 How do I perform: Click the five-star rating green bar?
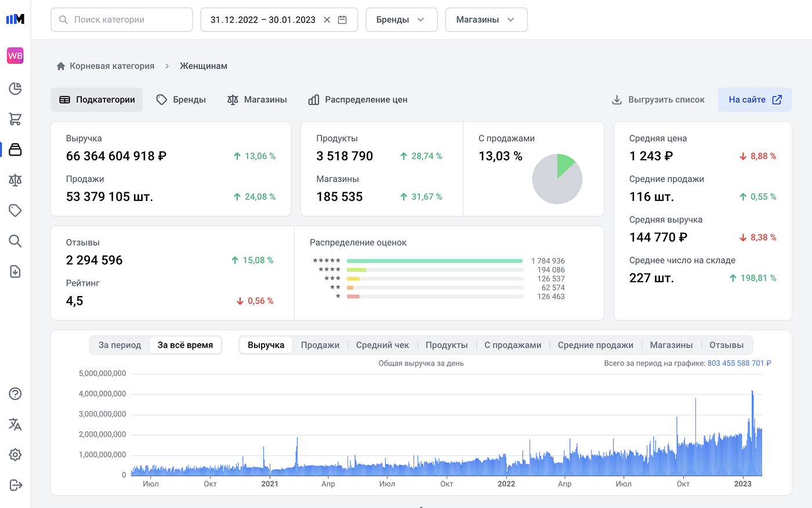(x=434, y=261)
